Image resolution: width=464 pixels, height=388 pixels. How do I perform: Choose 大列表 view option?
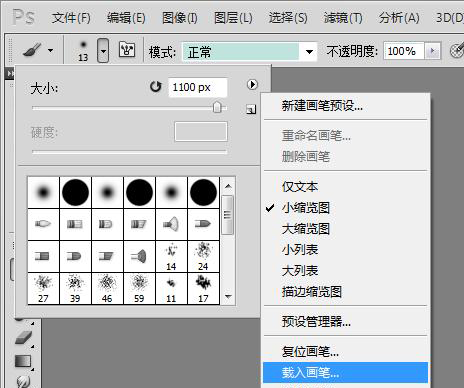tap(345, 271)
